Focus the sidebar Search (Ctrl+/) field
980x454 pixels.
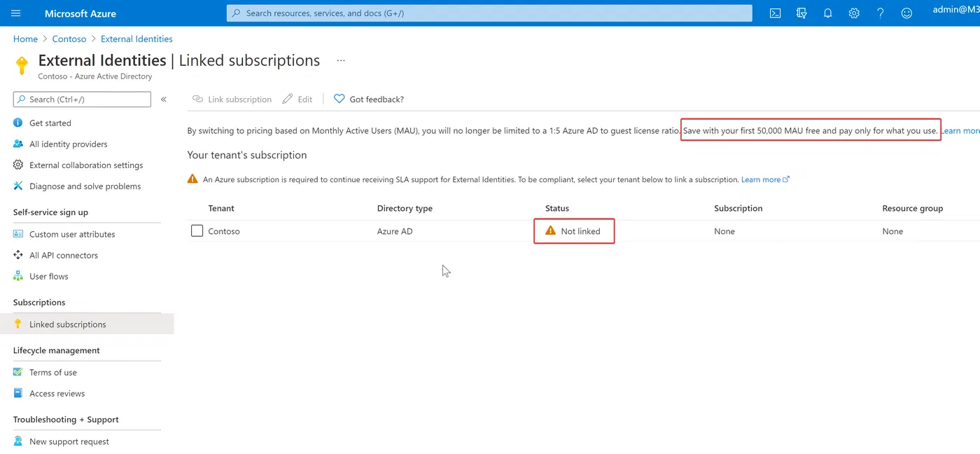82,99
